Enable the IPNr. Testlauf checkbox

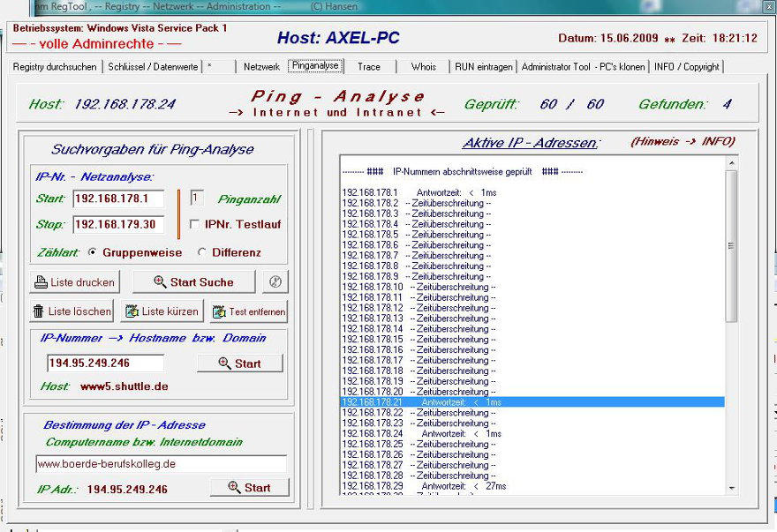(194, 225)
